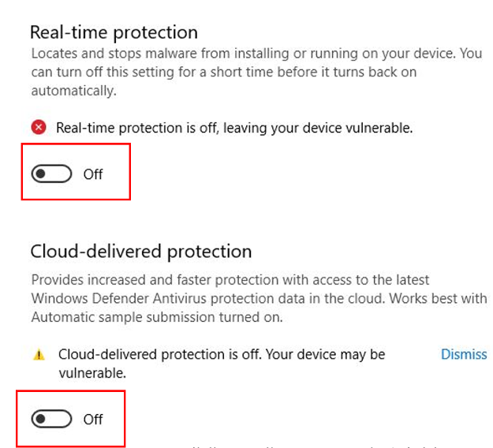Click the knob of the Cloud-delivered protection switch
The image size is (493, 448).
click(40, 419)
